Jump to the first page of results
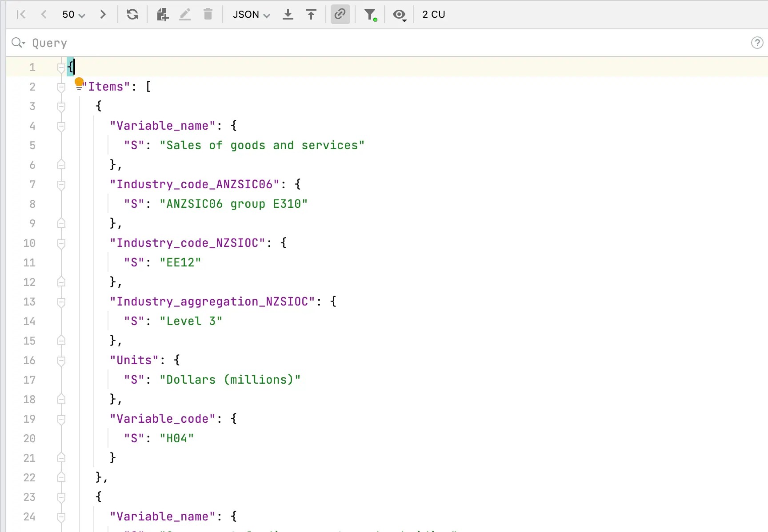 [x=21, y=14]
